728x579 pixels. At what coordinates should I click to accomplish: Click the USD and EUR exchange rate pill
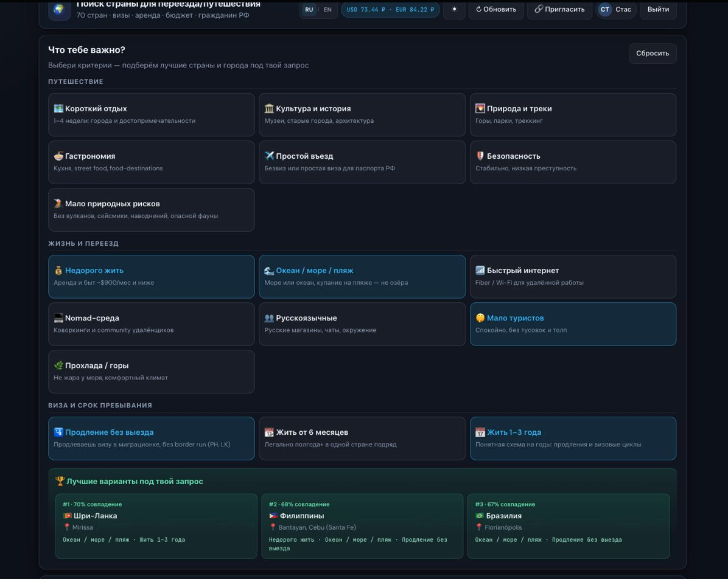[x=390, y=9]
